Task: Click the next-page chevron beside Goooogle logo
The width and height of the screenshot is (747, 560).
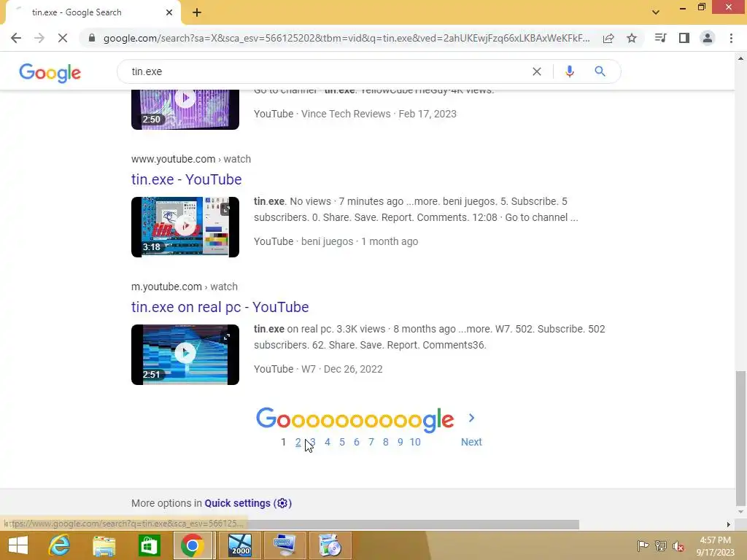Action: pos(471,418)
